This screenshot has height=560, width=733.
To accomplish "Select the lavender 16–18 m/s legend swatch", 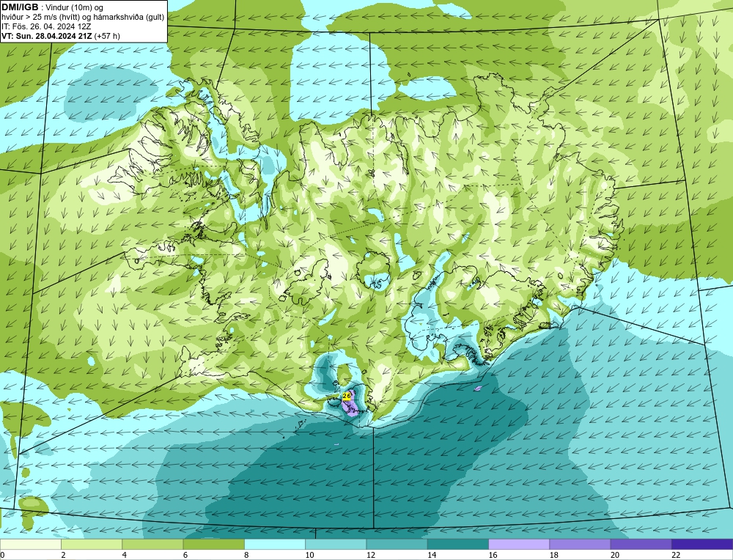I will pyautogui.click(x=519, y=544).
